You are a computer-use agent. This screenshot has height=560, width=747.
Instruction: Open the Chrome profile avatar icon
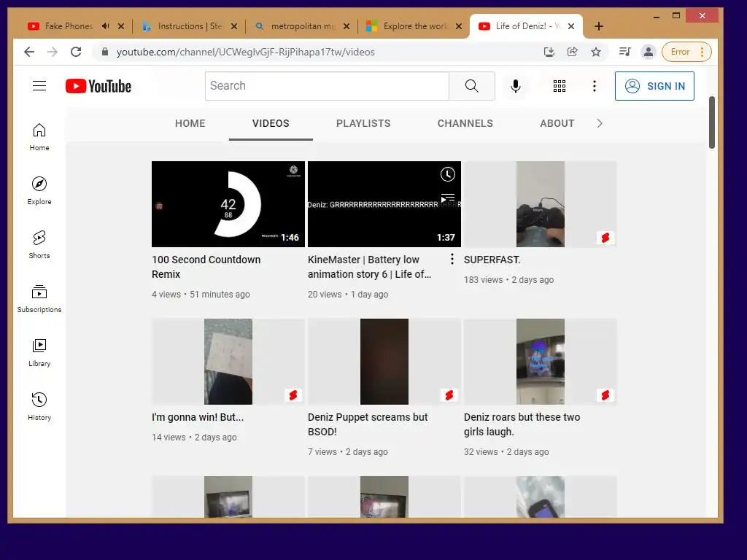pyautogui.click(x=648, y=52)
